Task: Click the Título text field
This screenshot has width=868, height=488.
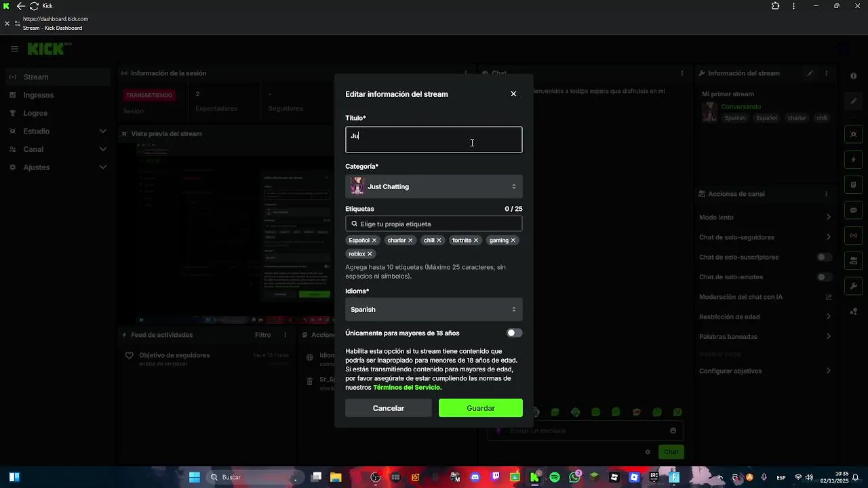Action: click(x=434, y=140)
